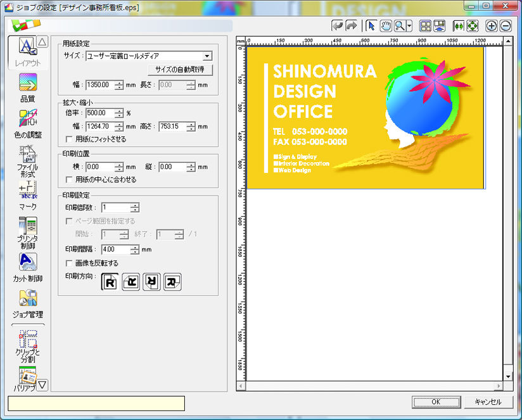The width and height of the screenshot is (522, 420).
Task: Switch to the ジョブ管理 section
Action: [27, 302]
